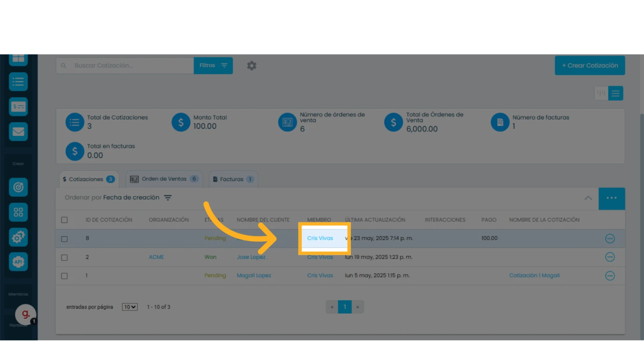The width and height of the screenshot is (644, 362).
Task: Open the API sidebar icon
Action: click(18, 262)
